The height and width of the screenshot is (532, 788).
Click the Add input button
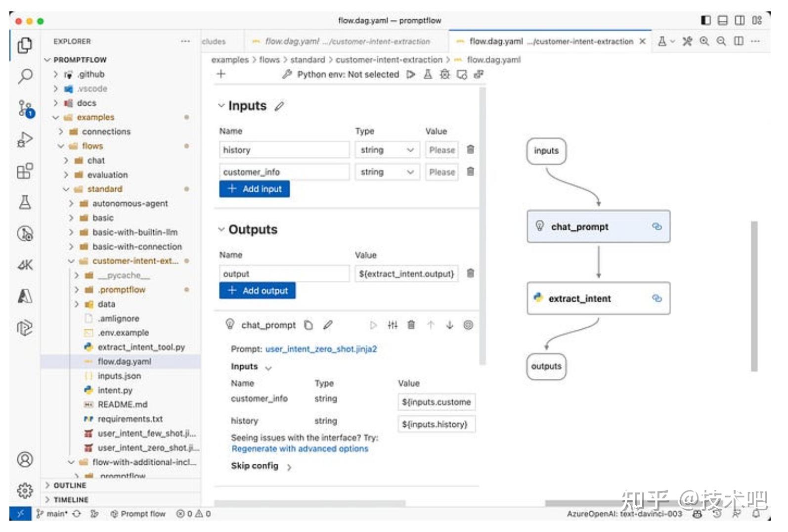click(x=254, y=189)
